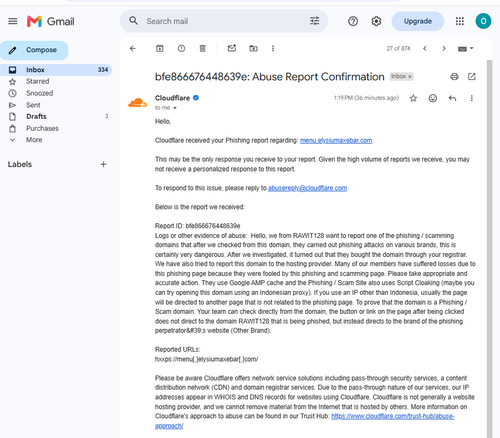Open Cloudflare trust-hub abuse approach link
Viewport: 500px width, 438px height.
(393, 417)
